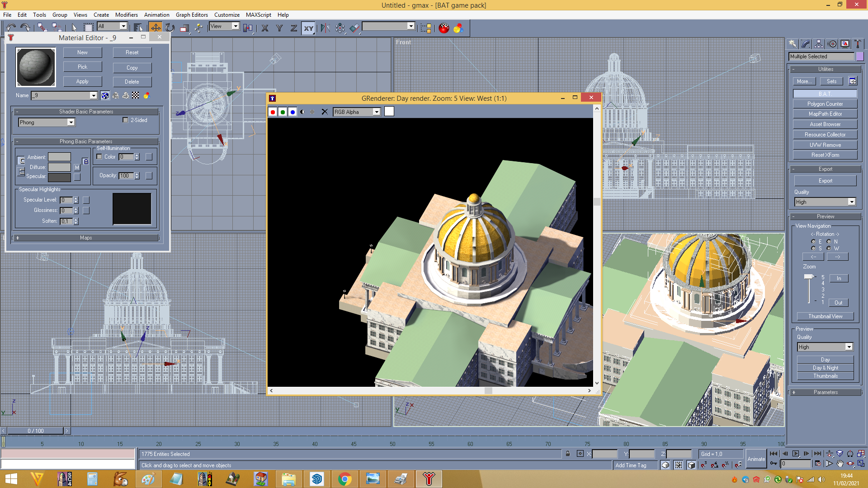The image size is (868, 488).
Task: Select rotation radio button S
Action: click(x=813, y=249)
